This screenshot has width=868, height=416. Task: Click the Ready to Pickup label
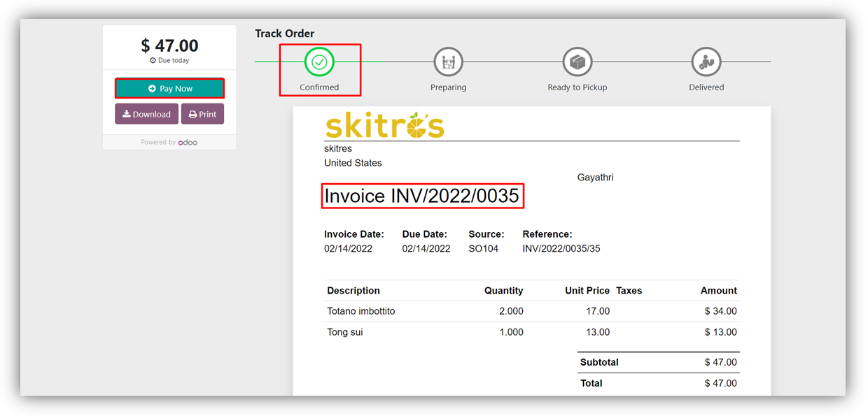577,87
